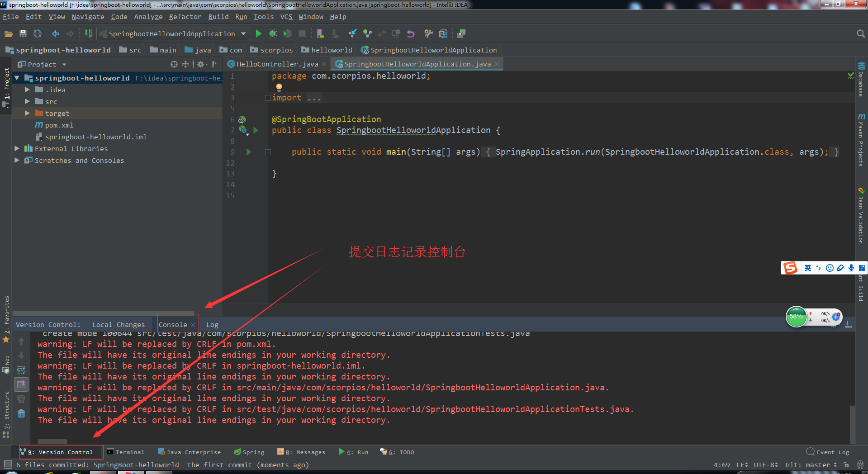Expand the target folder
The width and height of the screenshot is (868, 474).
(27, 113)
